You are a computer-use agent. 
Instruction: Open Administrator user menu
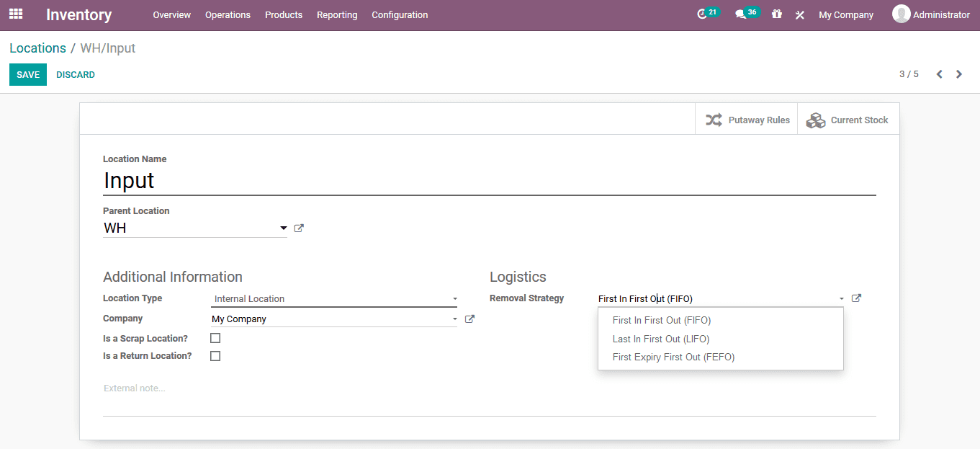[x=932, y=14]
